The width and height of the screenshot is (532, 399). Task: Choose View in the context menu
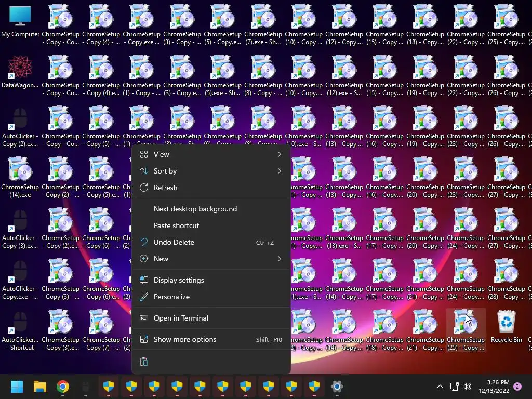211,154
